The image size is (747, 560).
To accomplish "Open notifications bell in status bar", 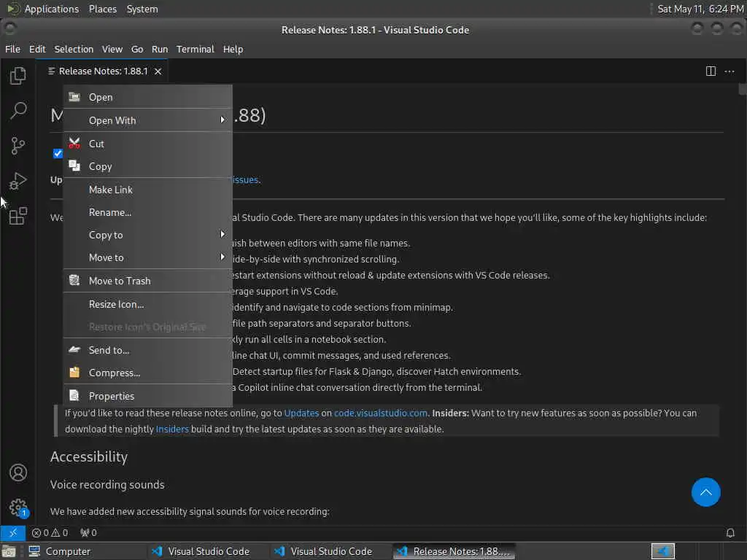I will coord(730,532).
